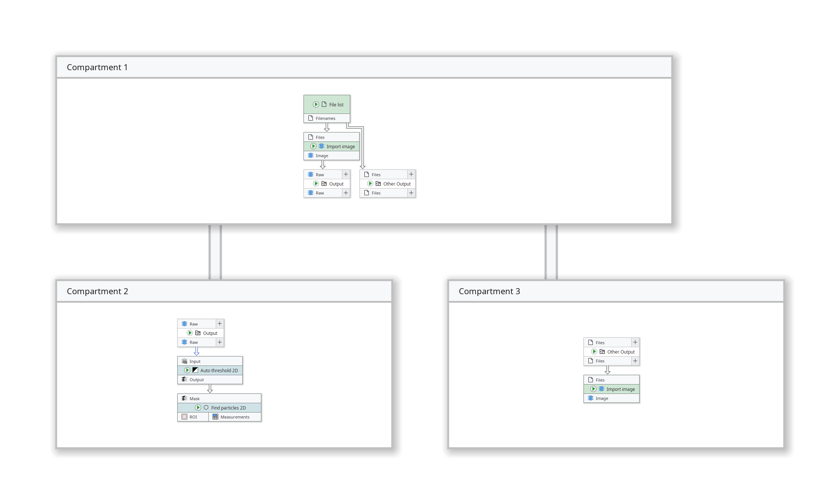
Task: Click the ROI output slot icon
Action: click(184, 417)
